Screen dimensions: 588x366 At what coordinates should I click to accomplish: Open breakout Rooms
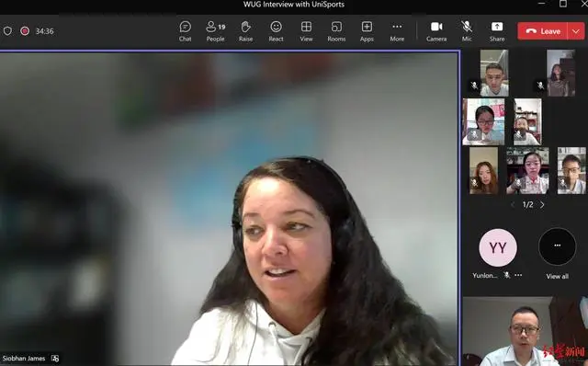click(336, 31)
